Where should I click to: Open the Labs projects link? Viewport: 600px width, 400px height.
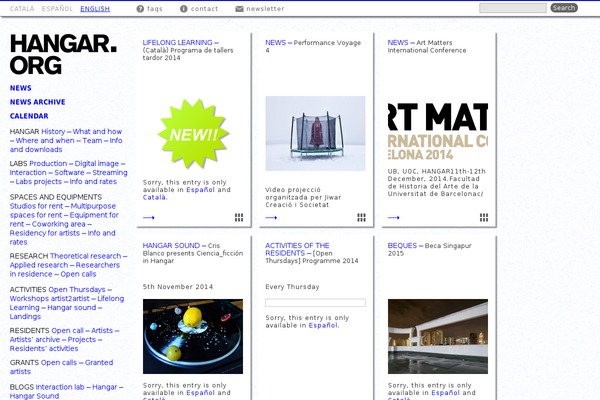(x=39, y=181)
